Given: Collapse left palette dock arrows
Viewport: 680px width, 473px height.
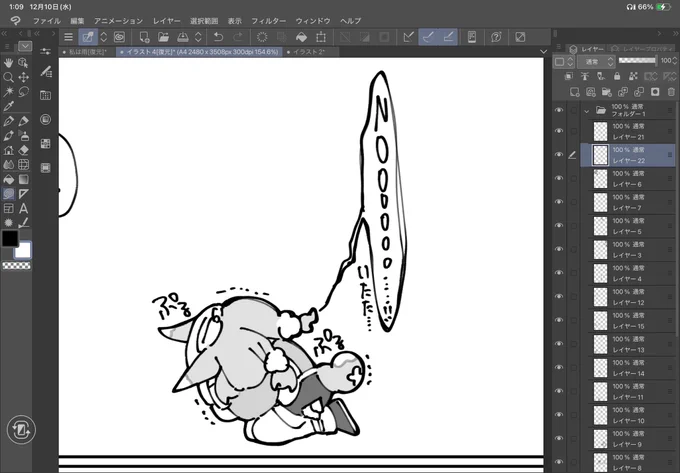Looking at the screenshot, I should click(4, 33).
